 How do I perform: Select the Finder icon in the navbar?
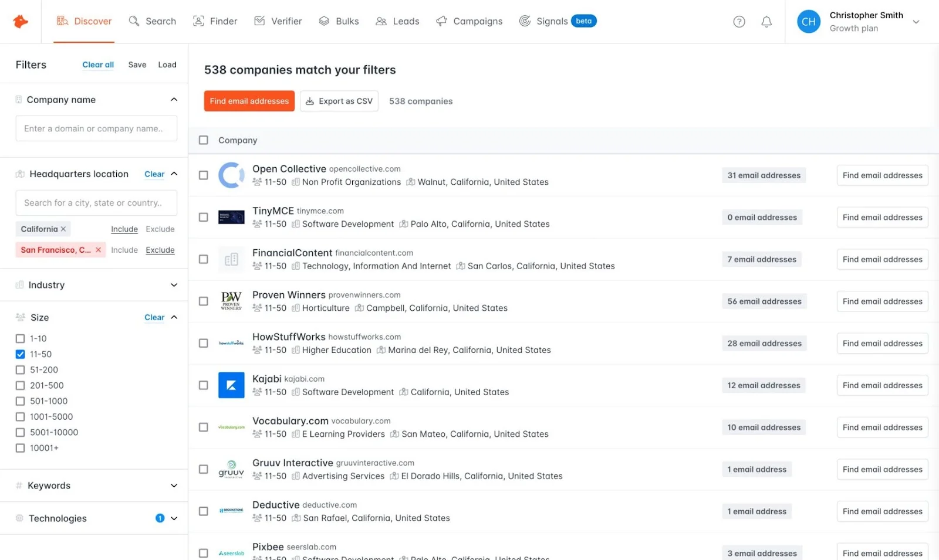198,21
